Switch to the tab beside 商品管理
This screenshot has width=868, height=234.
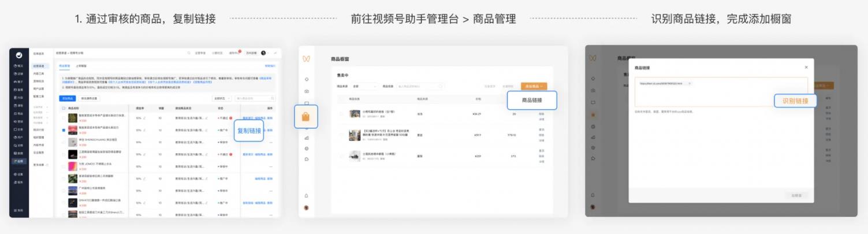point(81,66)
